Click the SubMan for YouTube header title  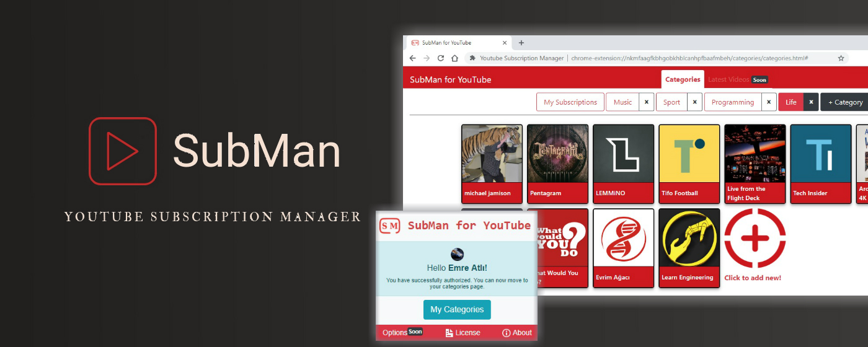(x=451, y=79)
